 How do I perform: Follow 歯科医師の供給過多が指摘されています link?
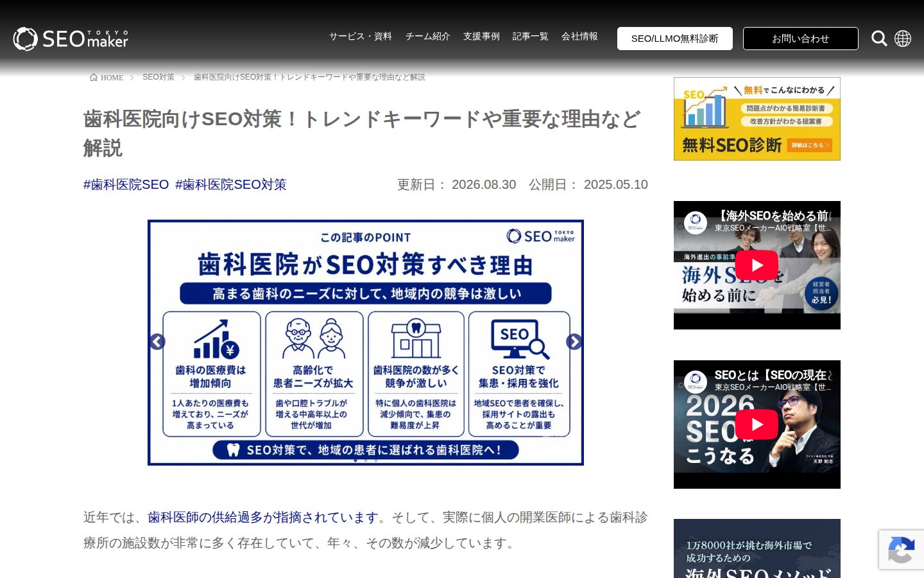click(x=263, y=517)
